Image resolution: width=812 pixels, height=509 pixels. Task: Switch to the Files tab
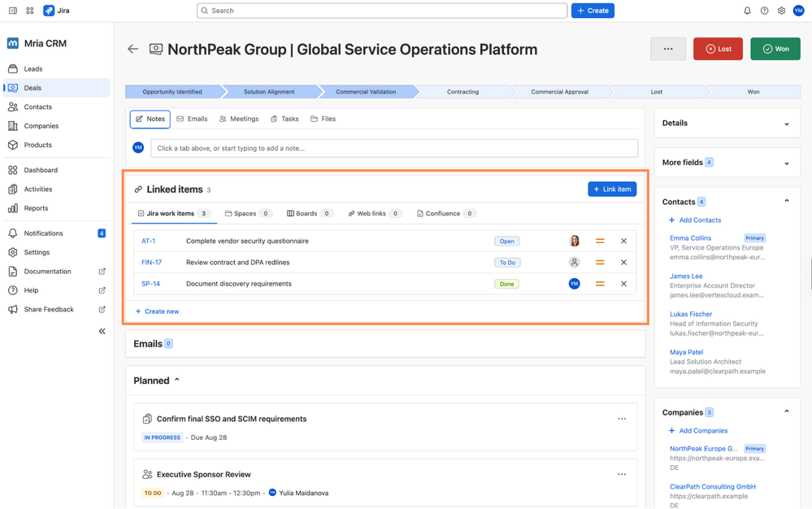pos(323,119)
